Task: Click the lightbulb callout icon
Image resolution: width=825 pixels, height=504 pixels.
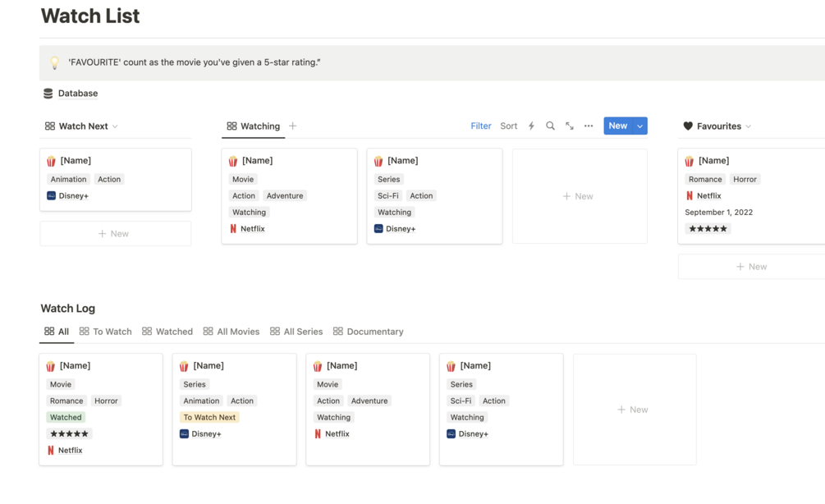Action: pyautogui.click(x=55, y=62)
